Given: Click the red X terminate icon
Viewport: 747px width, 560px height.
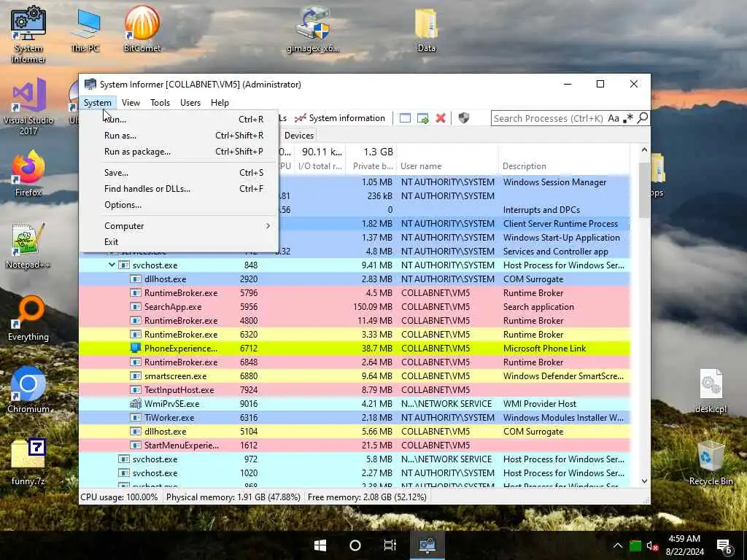Looking at the screenshot, I should 441,118.
